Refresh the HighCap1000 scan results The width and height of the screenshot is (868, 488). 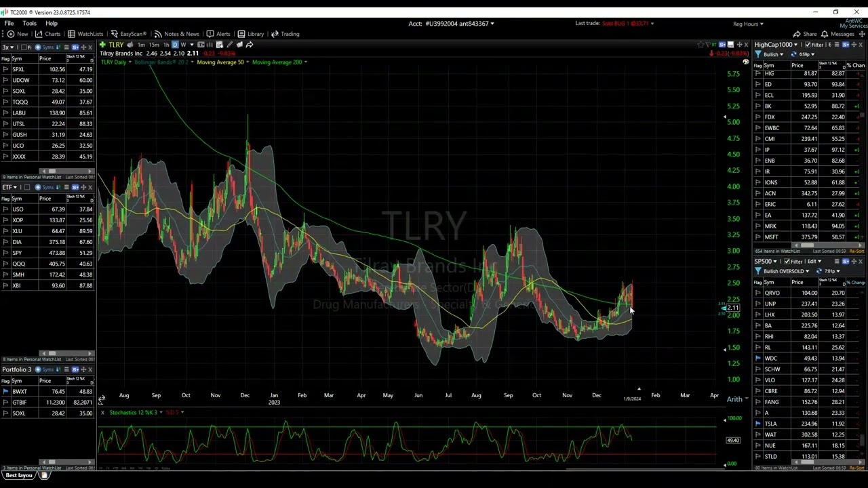793,54
